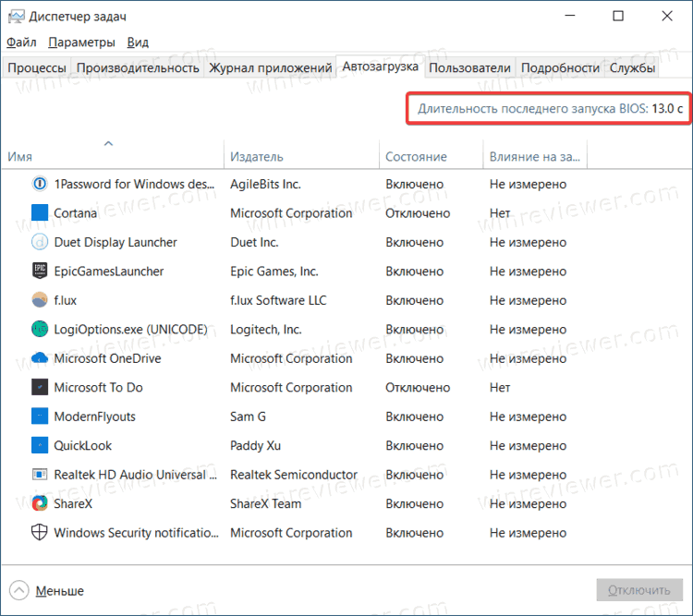
Task: Switch to the Процессы tab
Action: pyautogui.click(x=37, y=68)
